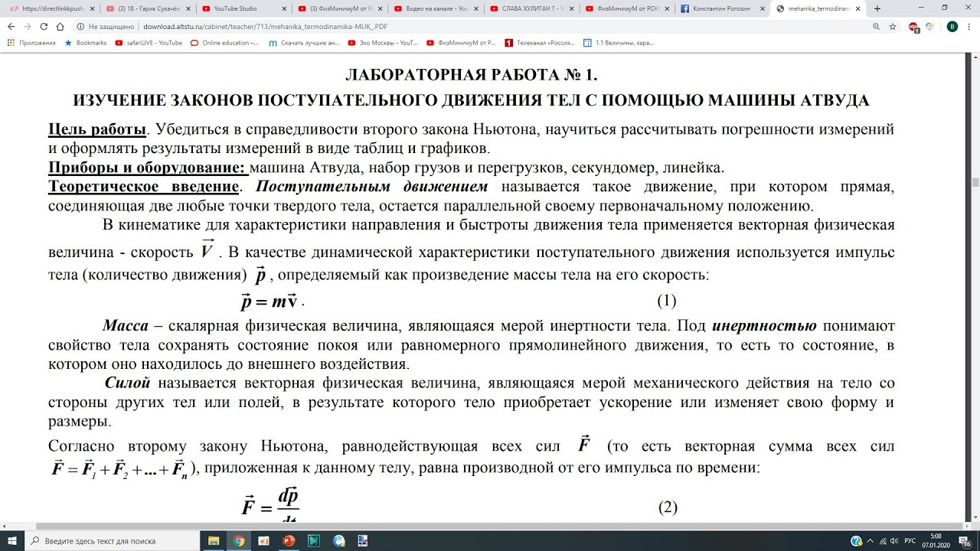Close the 'YouTube Studio' tab
Viewport: 980px width, 551px height.
(x=283, y=8)
